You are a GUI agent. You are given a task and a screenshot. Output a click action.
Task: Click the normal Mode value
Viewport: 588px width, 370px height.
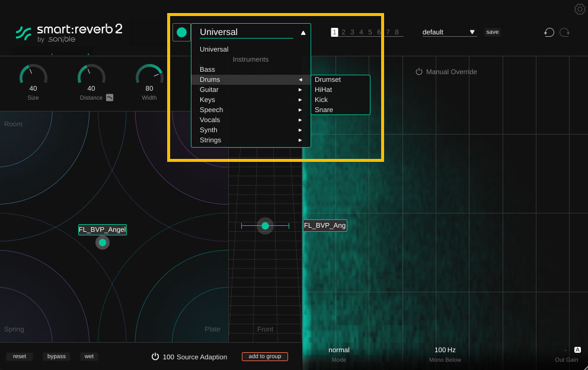339,350
